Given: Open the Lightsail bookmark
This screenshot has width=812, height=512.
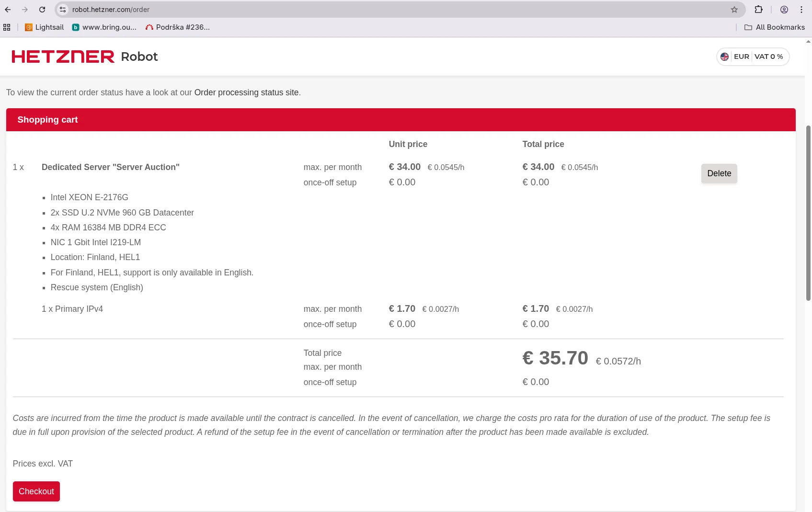Looking at the screenshot, I should coord(44,27).
